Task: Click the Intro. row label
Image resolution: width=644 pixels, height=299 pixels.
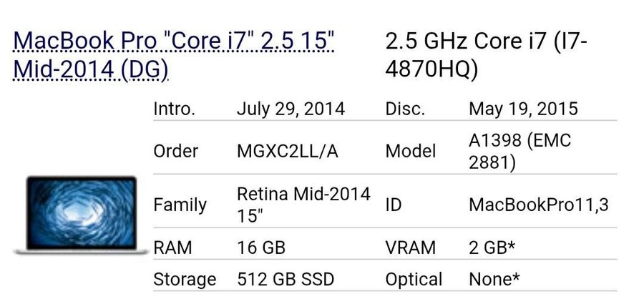Action: [x=174, y=109]
